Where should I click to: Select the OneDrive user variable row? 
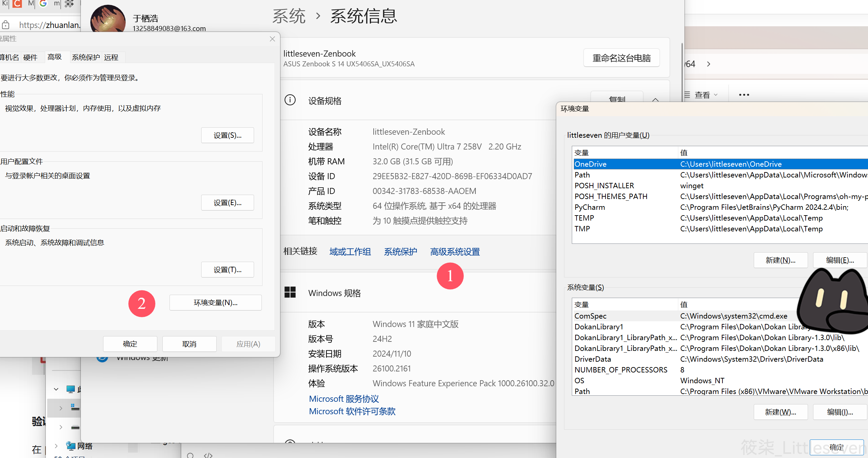point(720,164)
